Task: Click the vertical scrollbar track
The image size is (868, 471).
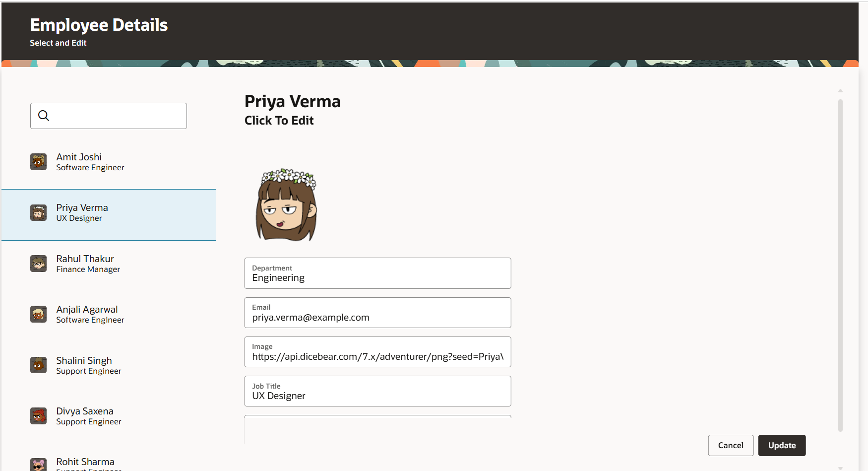Action: [x=840, y=266]
